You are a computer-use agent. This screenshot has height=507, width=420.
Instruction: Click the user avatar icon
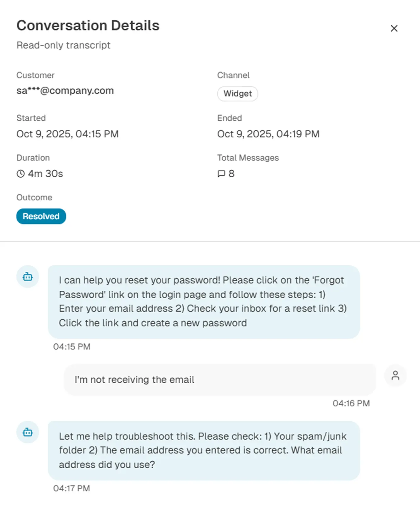click(395, 375)
